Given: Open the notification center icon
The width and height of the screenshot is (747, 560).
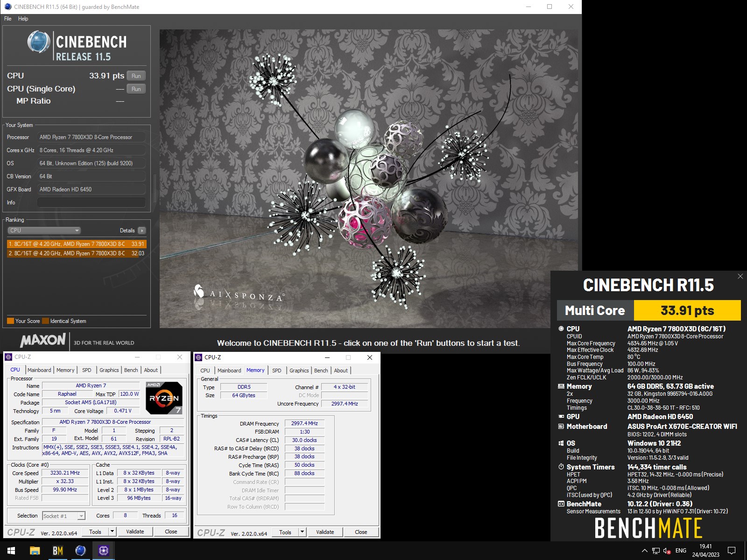Looking at the screenshot, I should click(x=732, y=551).
